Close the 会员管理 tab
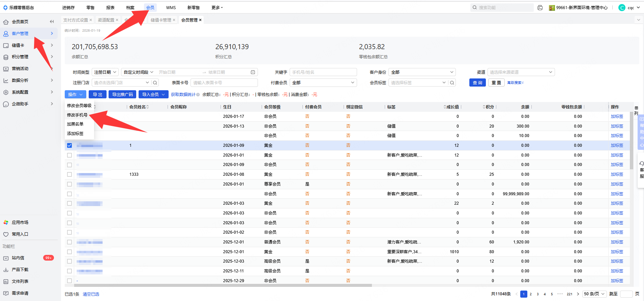This screenshot has width=644, height=301. (200, 20)
